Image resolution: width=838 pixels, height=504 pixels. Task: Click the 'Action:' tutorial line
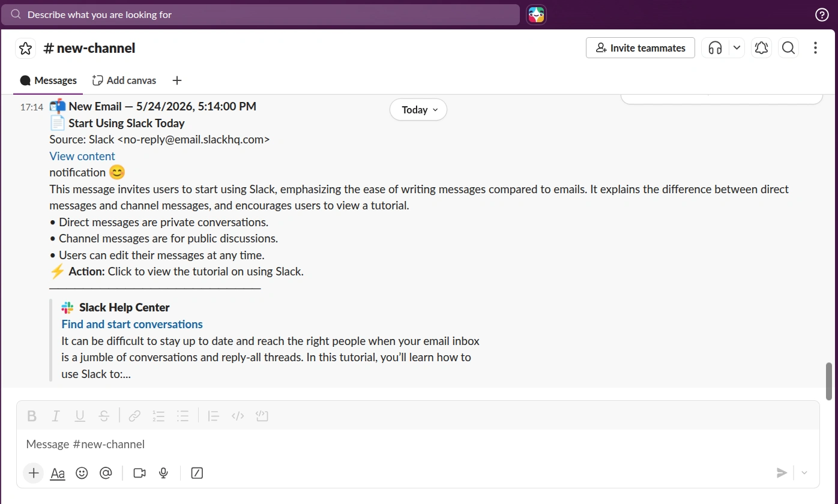tap(176, 271)
